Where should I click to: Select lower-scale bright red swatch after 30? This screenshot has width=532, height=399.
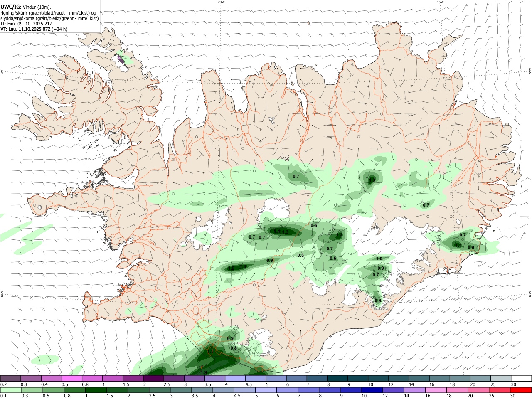point(521,390)
